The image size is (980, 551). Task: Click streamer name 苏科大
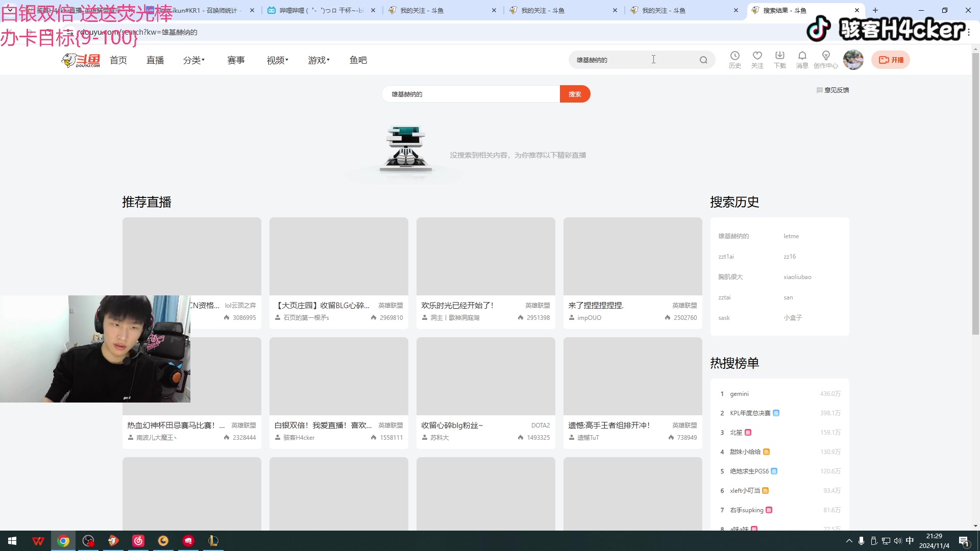[x=439, y=438]
